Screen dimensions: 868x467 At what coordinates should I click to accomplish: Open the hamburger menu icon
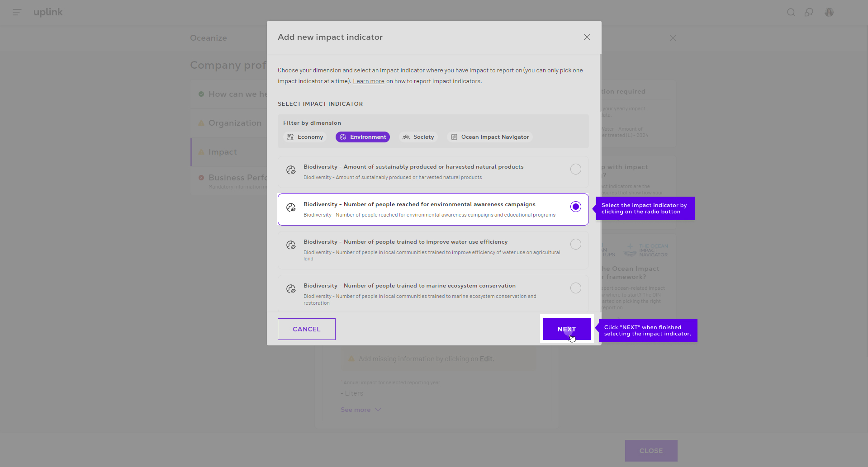(x=17, y=12)
